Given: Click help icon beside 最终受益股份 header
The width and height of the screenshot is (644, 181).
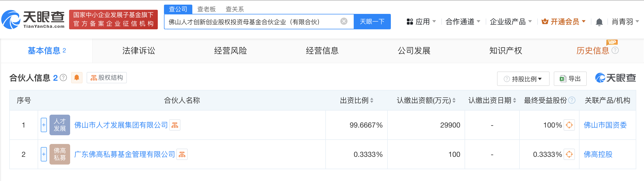Looking at the screenshot, I should [572, 100].
